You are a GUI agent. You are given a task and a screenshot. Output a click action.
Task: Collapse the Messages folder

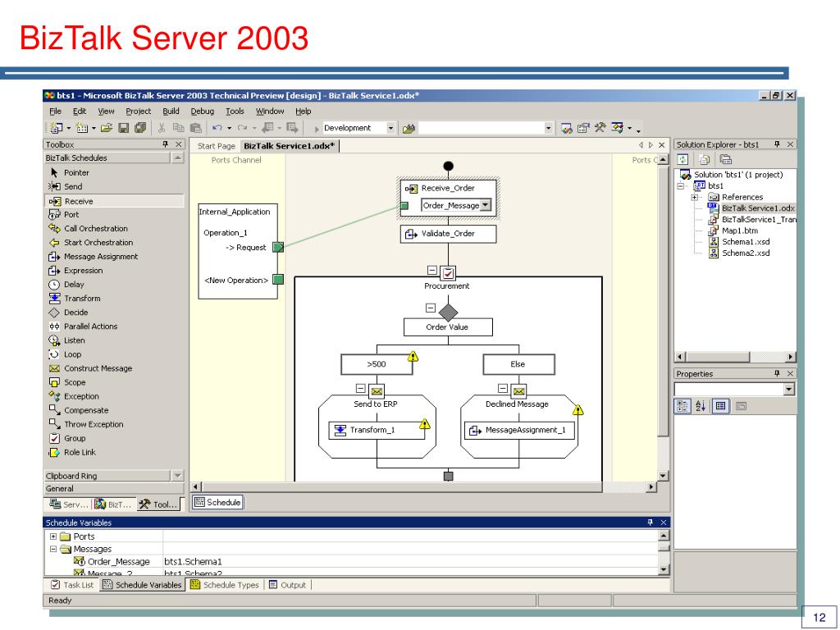click(x=53, y=549)
